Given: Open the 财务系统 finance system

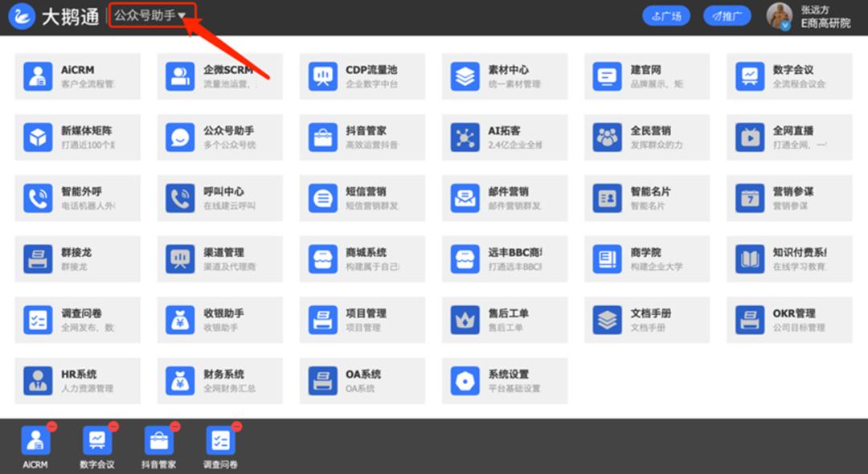Looking at the screenshot, I should point(219,380).
